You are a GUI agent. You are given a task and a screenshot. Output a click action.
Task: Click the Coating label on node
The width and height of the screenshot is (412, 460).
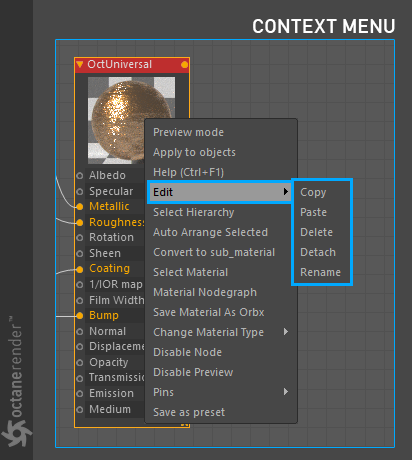(x=109, y=269)
